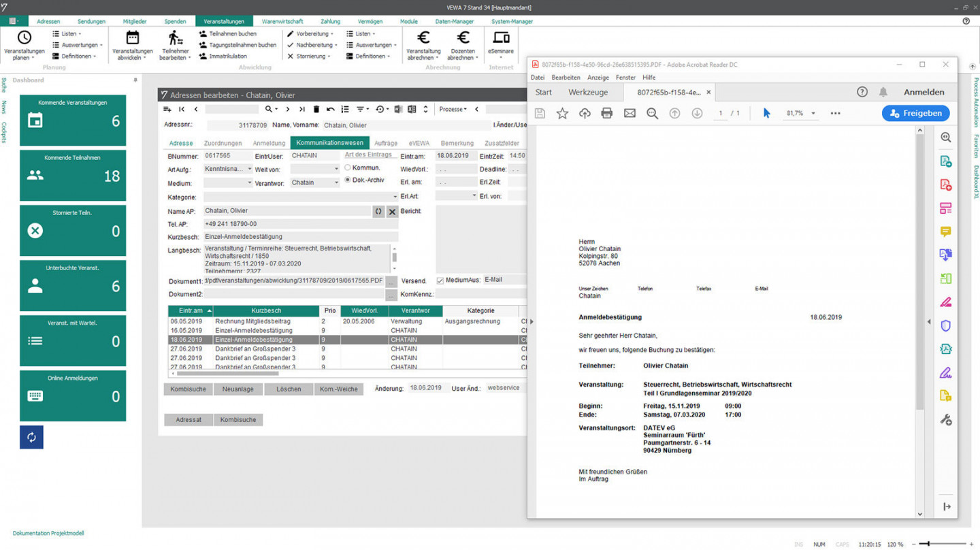980x550 pixels.
Task: Jump to last record in address toolbar
Action: (301, 109)
